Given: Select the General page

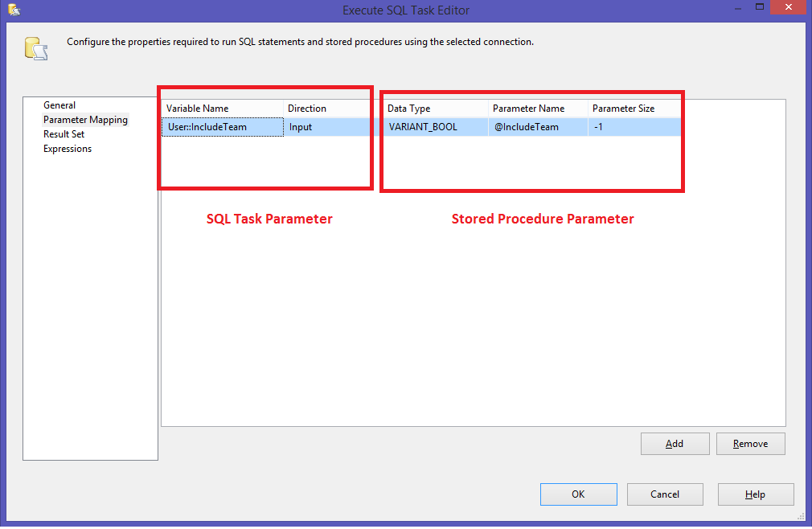Looking at the screenshot, I should tap(59, 105).
